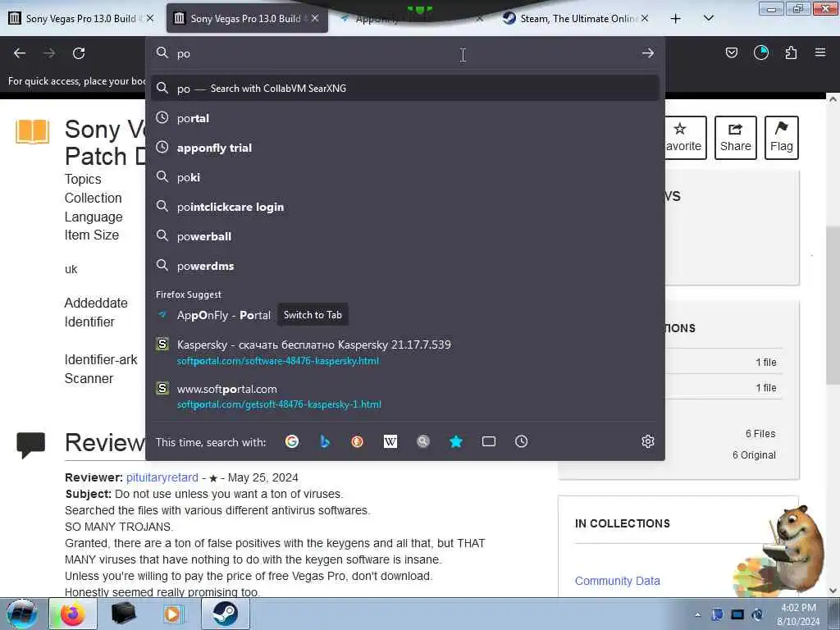Open reviewer pituitaryretard's profile link
The image size is (840, 630).
pyautogui.click(x=162, y=477)
